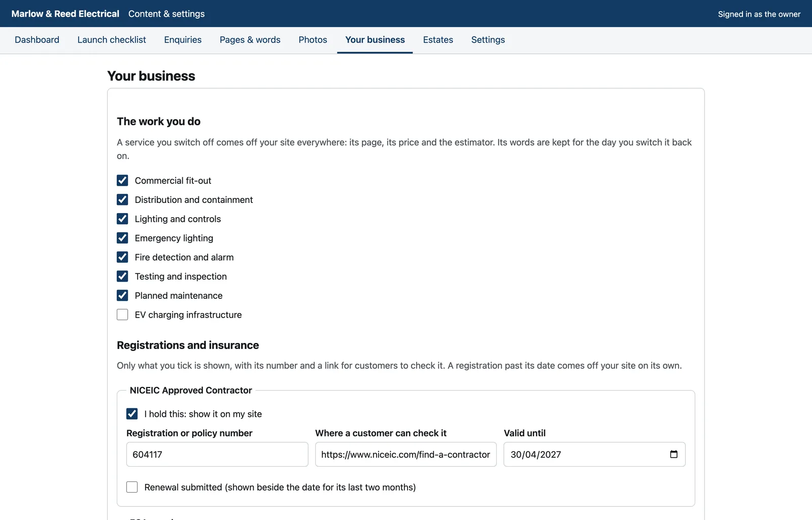Open the Pages & words tab

[x=250, y=40]
